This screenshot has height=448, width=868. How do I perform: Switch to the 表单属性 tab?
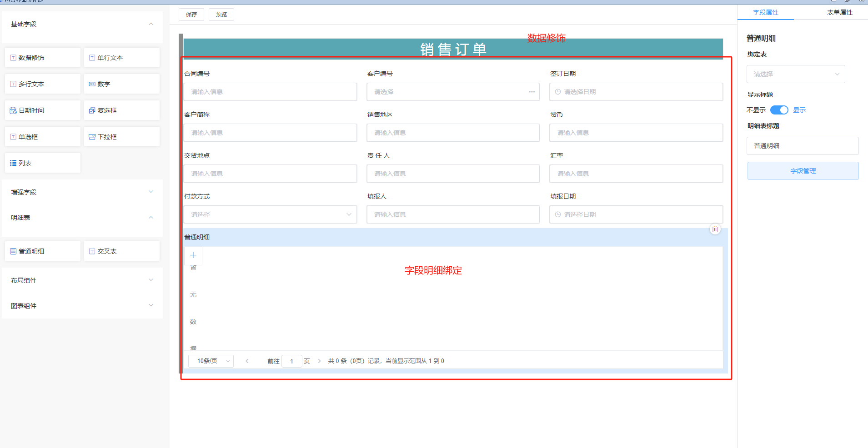839,12
